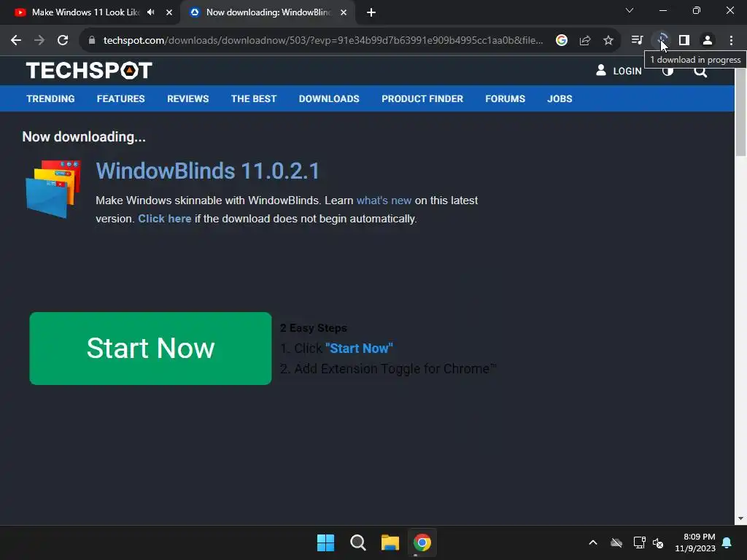The image size is (747, 560).
Task: Follow the "what's new" link
Action: (384, 201)
